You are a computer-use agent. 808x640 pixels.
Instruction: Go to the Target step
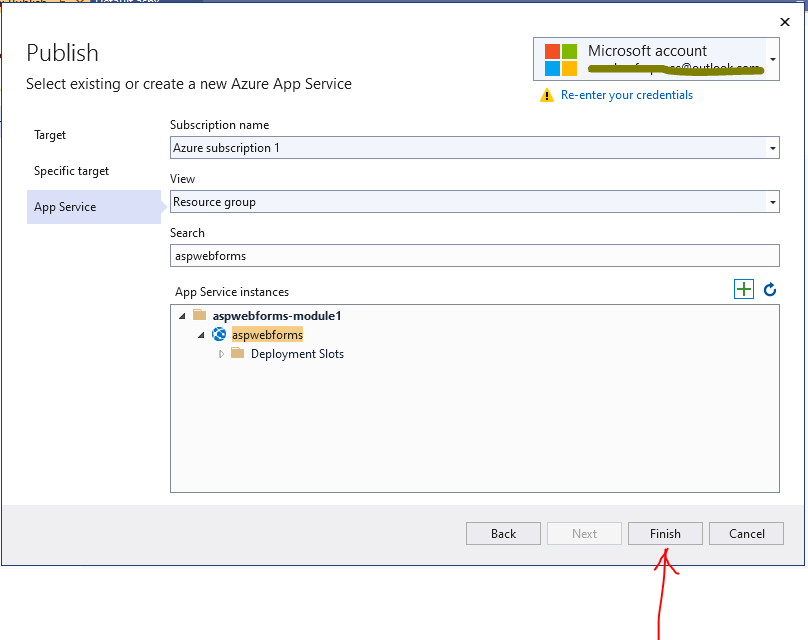pos(50,135)
